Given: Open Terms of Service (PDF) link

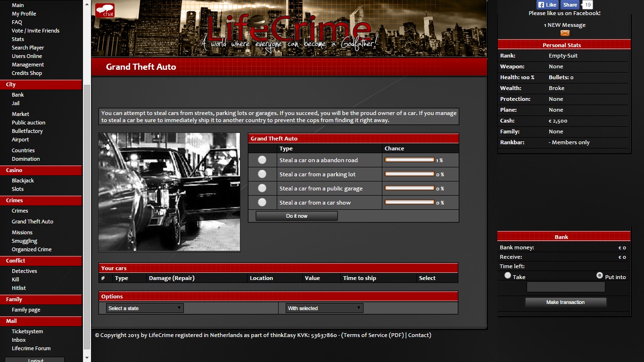Looking at the screenshot, I should coord(372,335).
